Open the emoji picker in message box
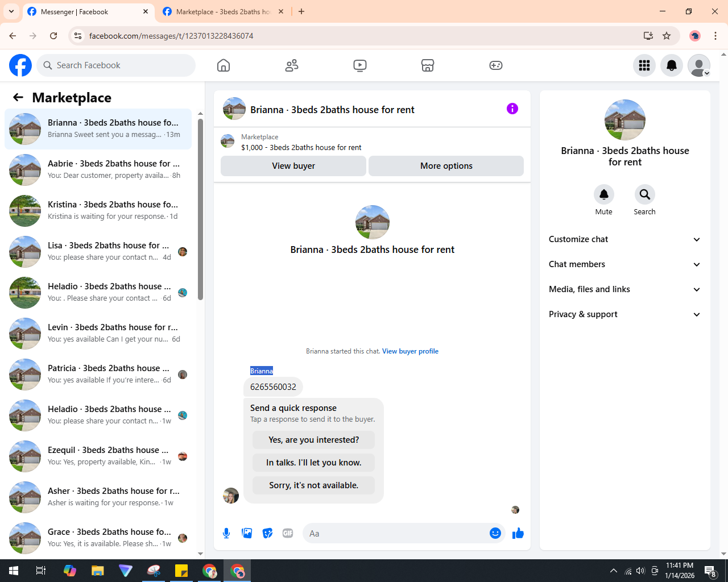The height and width of the screenshot is (582, 728). click(495, 533)
